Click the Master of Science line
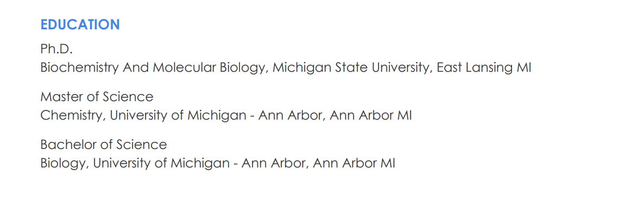 click(97, 97)
